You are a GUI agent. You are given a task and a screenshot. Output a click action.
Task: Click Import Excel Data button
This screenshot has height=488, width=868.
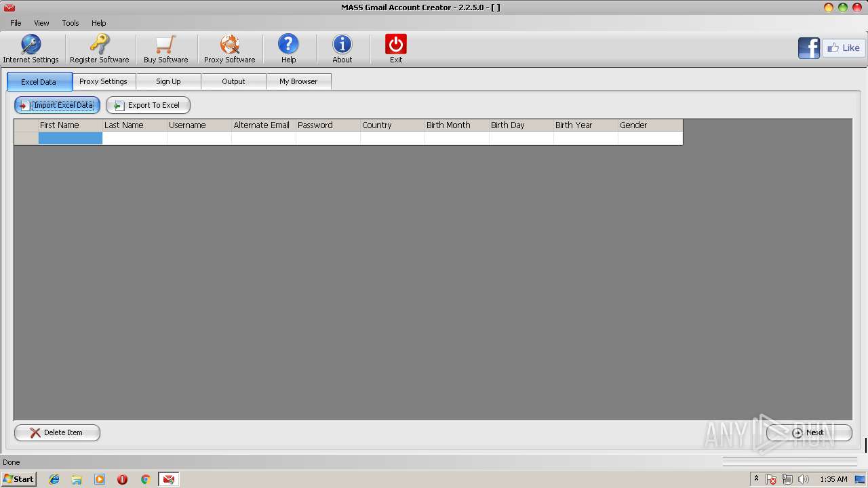(57, 105)
